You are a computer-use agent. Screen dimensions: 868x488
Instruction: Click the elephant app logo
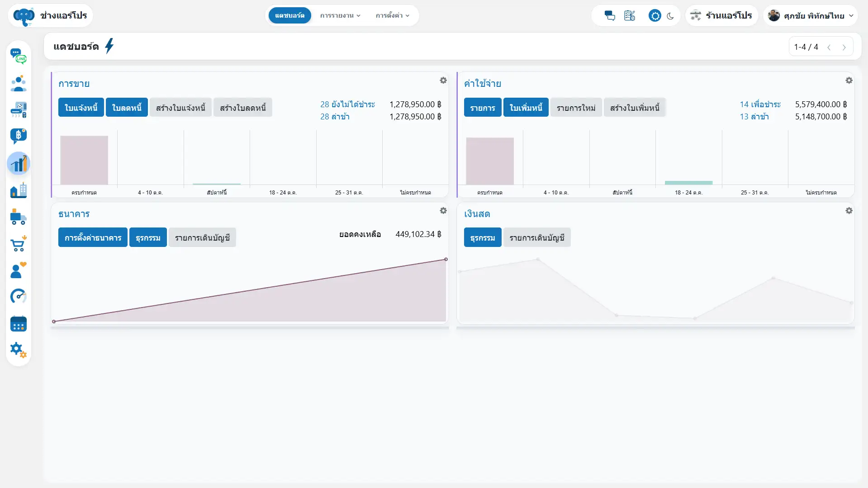click(x=24, y=17)
